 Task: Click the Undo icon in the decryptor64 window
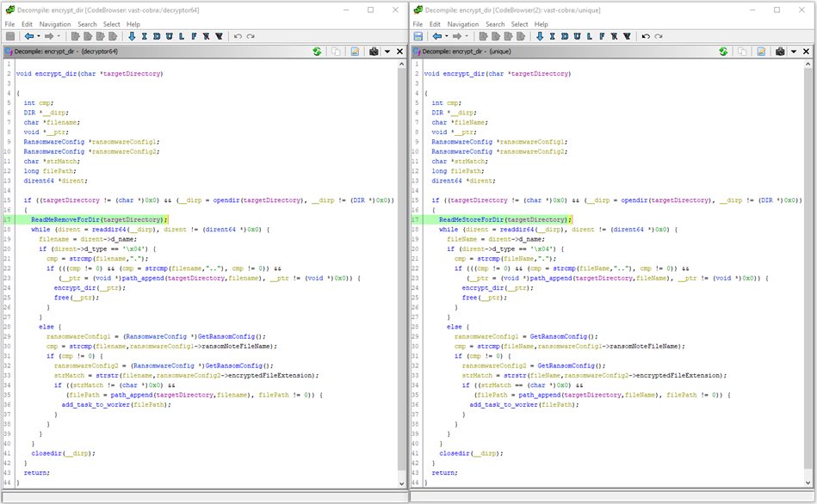click(238, 36)
